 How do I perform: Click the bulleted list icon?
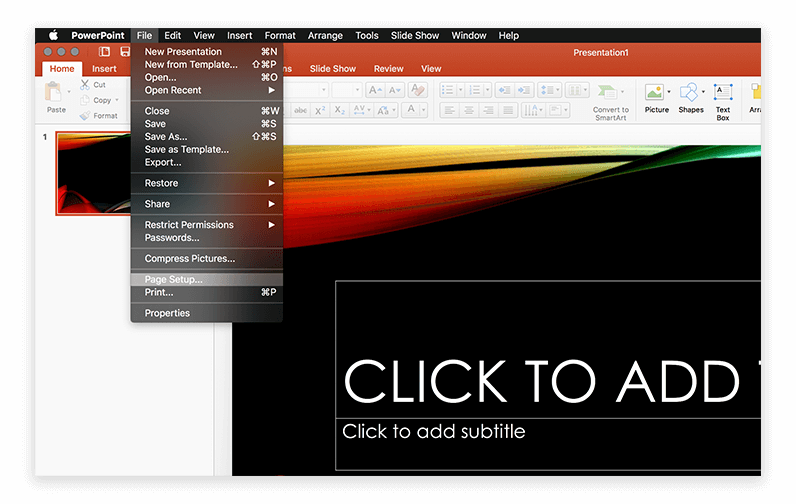click(x=448, y=90)
